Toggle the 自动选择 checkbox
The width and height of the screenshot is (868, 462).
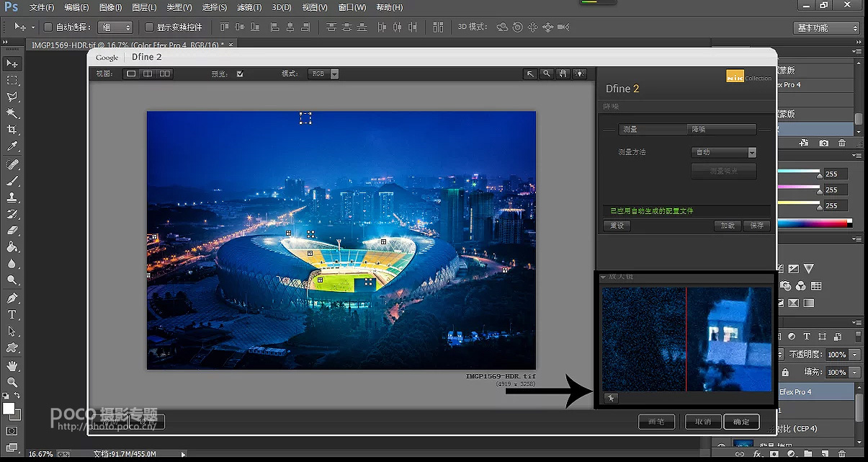pyautogui.click(x=48, y=27)
